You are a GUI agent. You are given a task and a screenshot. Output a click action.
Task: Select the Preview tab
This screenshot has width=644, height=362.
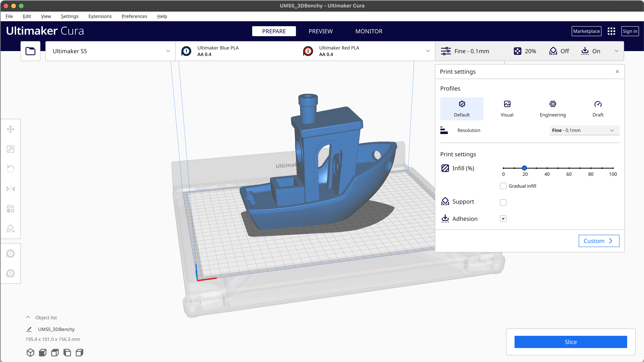click(x=321, y=31)
